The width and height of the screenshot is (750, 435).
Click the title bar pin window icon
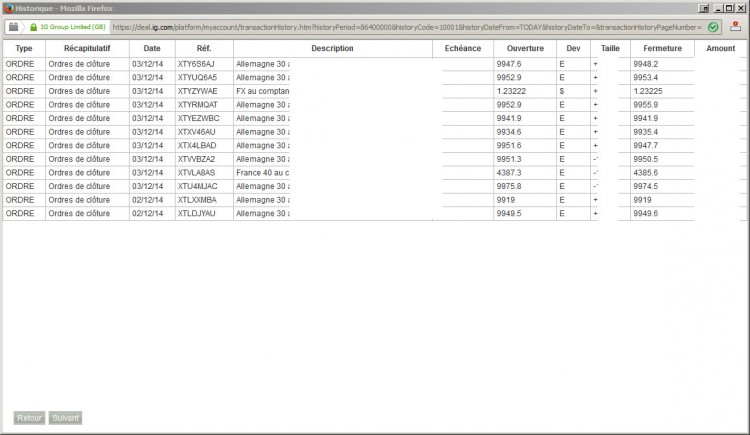pos(703,8)
